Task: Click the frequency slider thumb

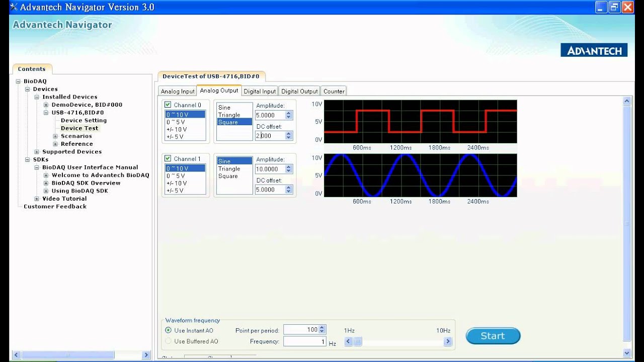Action: 358,341
